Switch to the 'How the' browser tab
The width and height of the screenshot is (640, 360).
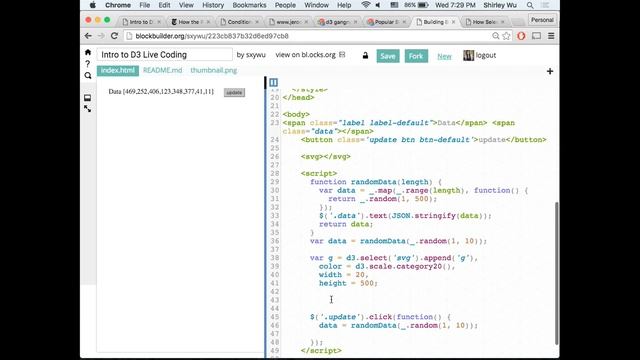pyautogui.click(x=189, y=22)
